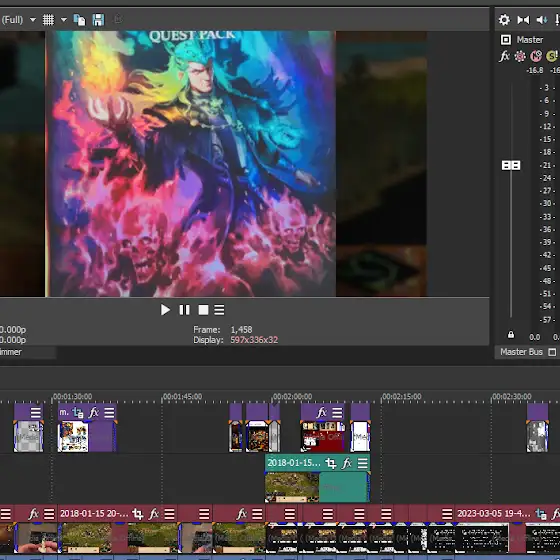Click the square icon beside Master Bus
This screenshot has height=560, width=560.
pos(552,352)
